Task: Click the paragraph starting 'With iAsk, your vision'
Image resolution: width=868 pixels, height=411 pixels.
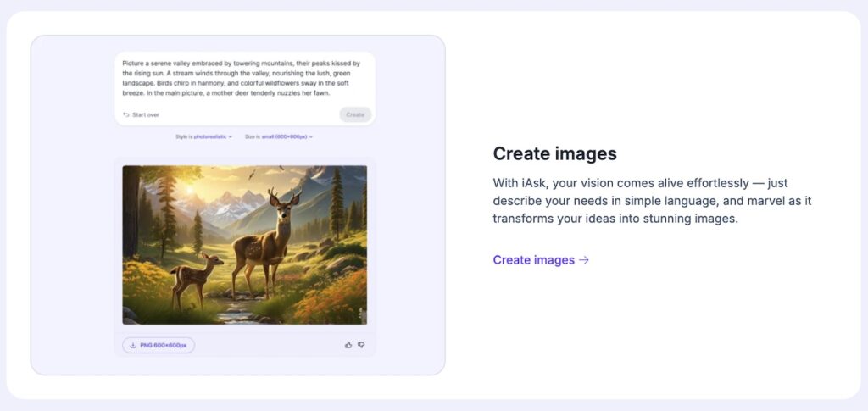Action: (x=652, y=201)
